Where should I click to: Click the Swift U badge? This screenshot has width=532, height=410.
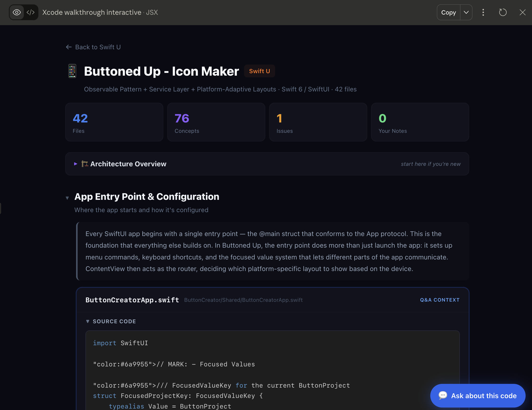click(x=259, y=71)
